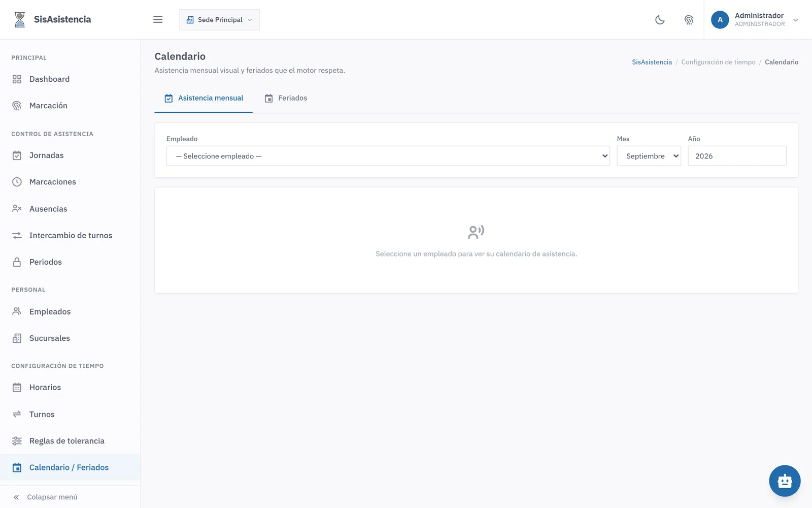Navigate to Marcaciones

tap(70, 182)
